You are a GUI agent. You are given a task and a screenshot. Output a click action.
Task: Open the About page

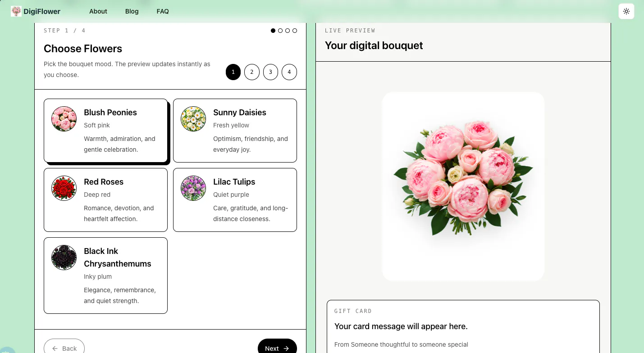click(98, 11)
